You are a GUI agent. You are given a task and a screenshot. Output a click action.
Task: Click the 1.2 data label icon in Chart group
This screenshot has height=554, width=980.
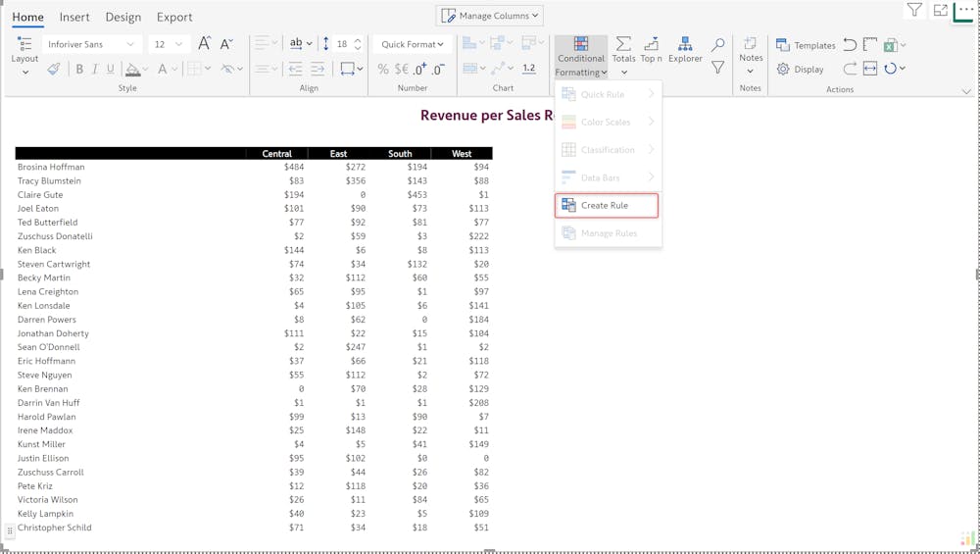[529, 69]
